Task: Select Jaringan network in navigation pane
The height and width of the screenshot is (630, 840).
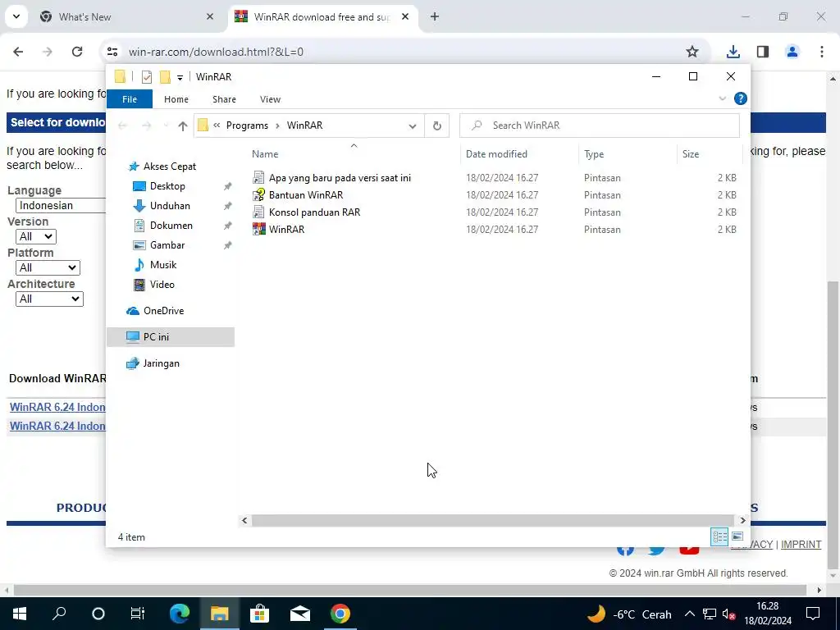Action: [161, 363]
